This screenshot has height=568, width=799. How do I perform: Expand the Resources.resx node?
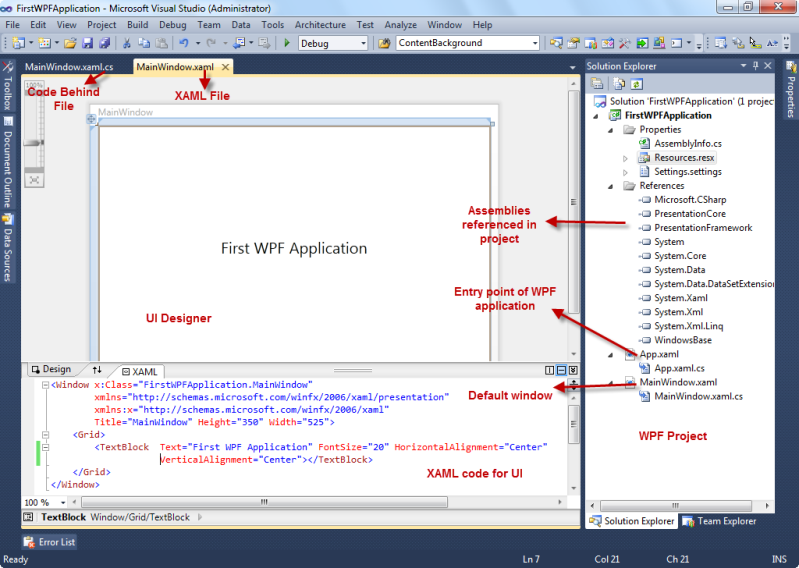[x=625, y=158]
